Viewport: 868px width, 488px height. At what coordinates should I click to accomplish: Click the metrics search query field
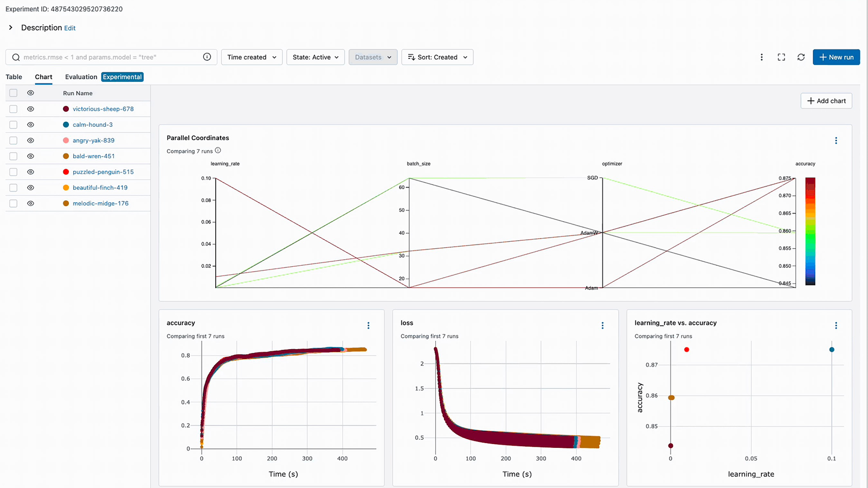[x=108, y=57]
